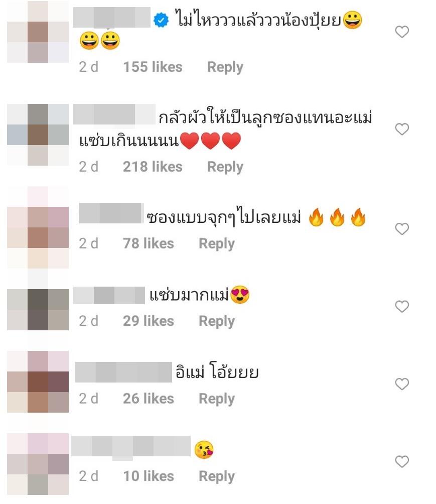
Task: Reply to the 218 likes comment
Action: click(225, 167)
